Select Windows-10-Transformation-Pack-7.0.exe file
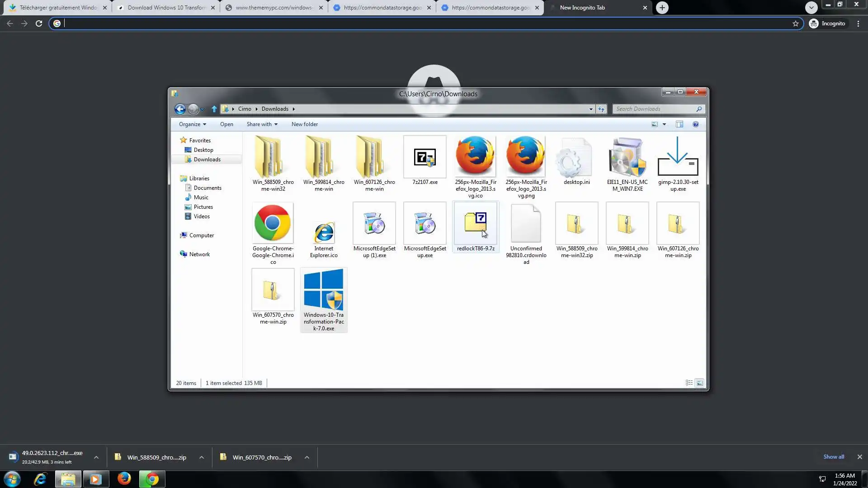Screen dimensions: 868x488 tap(323, 290)
